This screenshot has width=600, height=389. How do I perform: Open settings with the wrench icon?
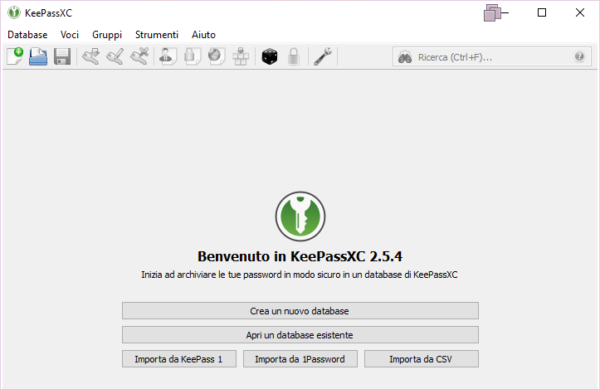click(x=323, y=57)
